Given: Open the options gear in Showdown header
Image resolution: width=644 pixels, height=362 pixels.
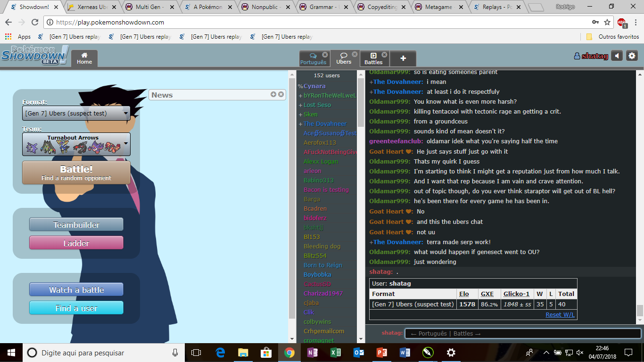Looking at the screenshot, I should click(x=632, y=56).
